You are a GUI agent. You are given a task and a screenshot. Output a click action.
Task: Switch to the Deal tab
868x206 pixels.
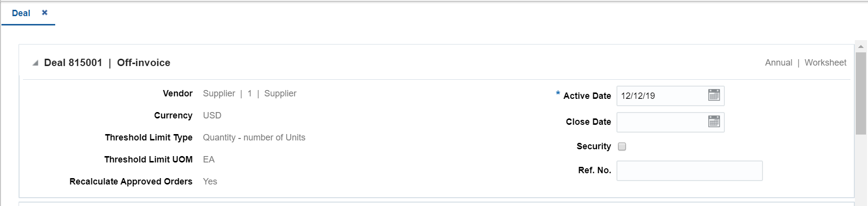[x=21, y=13]
